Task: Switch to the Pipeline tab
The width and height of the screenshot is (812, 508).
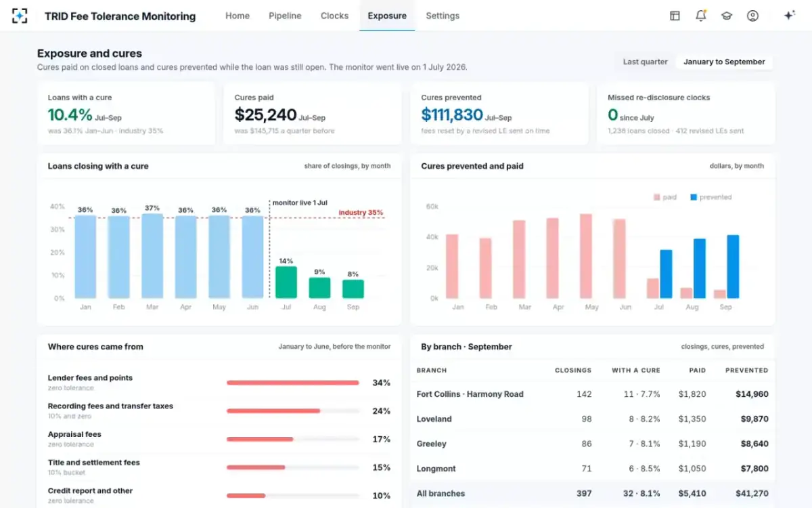Action: [x=285, y=16]
